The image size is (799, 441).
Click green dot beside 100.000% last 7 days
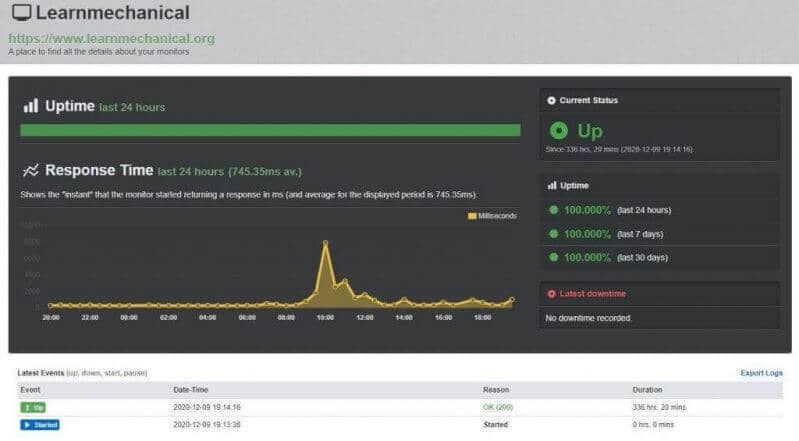point(553,234)
